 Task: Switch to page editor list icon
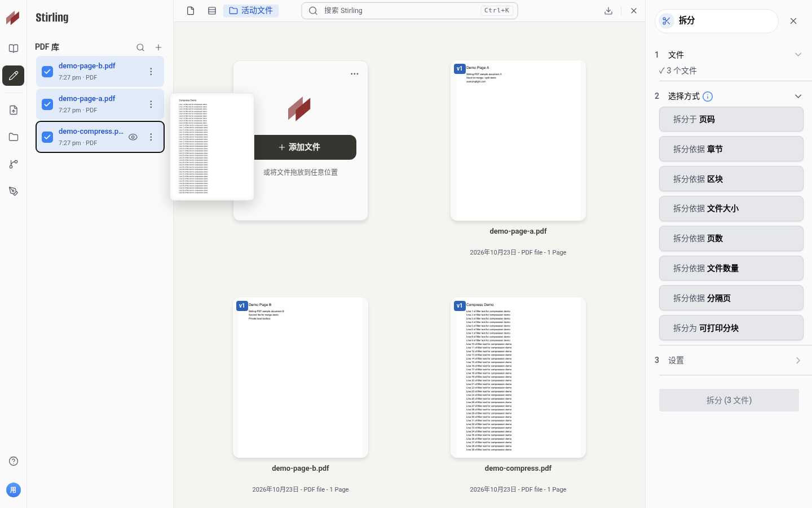click(212, 11)
